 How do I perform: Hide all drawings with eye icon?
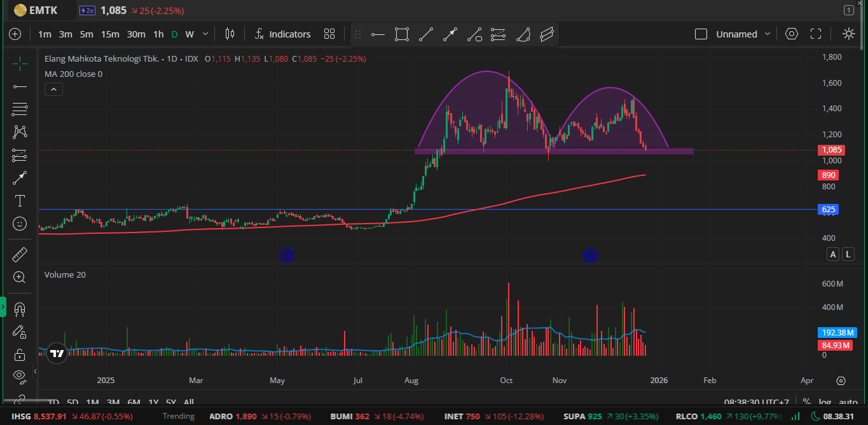[x=20, y=375]
